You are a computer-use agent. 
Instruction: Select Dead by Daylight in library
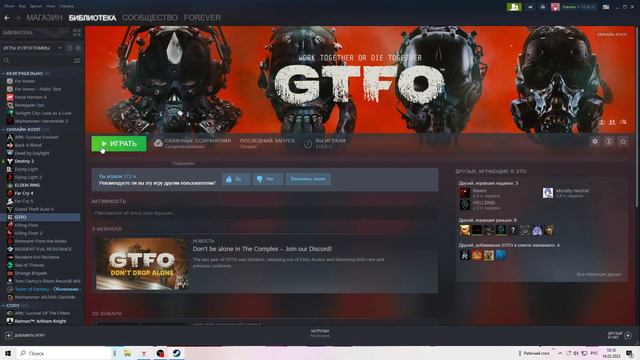(x=32, y=153)
